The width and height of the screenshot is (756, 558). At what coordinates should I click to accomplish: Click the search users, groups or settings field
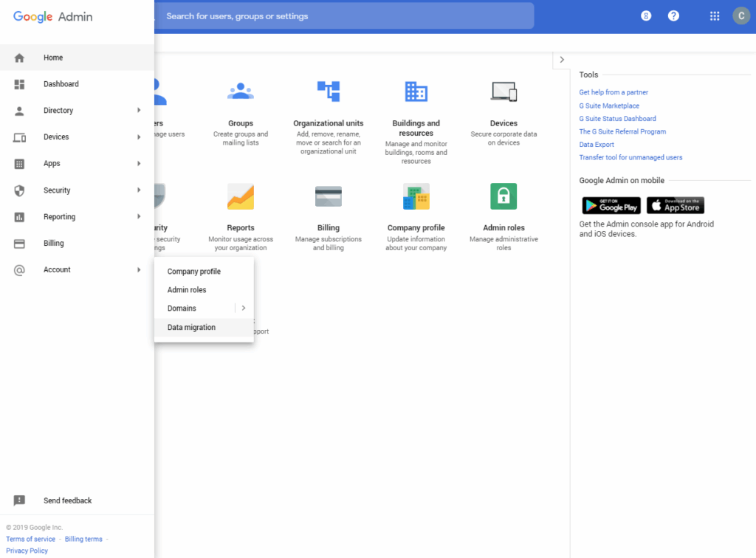[344, 16]
